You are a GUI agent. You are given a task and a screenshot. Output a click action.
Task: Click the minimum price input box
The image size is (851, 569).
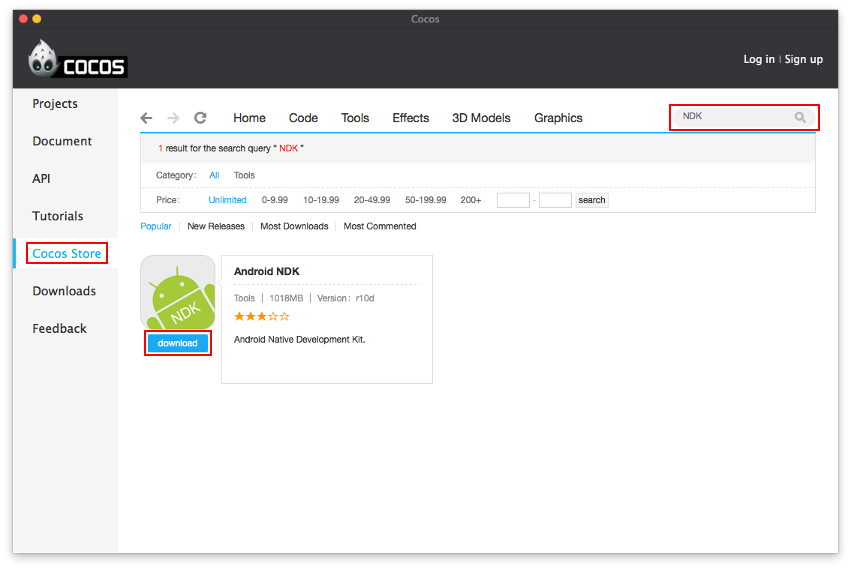pyautogui.click(x=513, y=200)
